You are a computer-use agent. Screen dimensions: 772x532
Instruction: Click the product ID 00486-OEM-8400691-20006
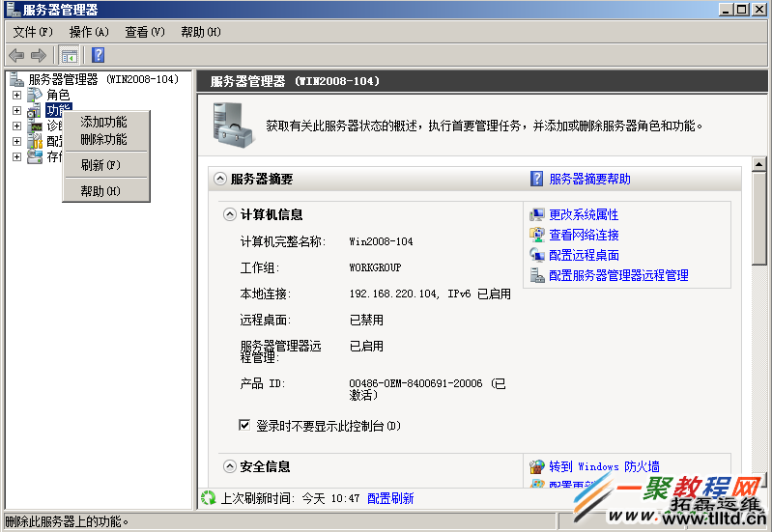tap(415, 383)
